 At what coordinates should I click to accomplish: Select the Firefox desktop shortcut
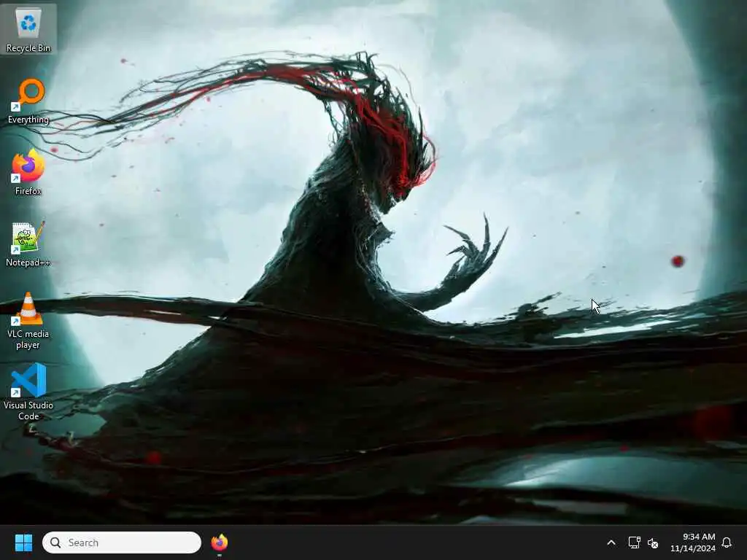(28, 172)
